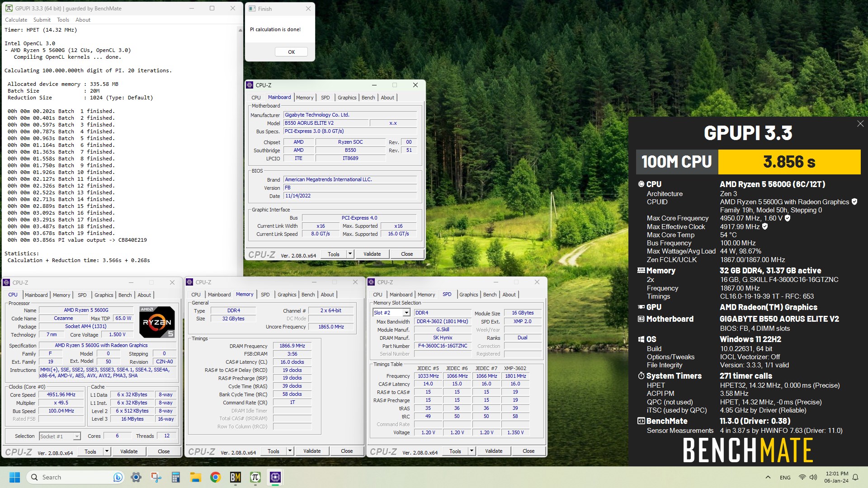The width and height of the screenshot is (868, 488).
Task: Click Validate in the CPU tab window
Action: tap(129, 451)
